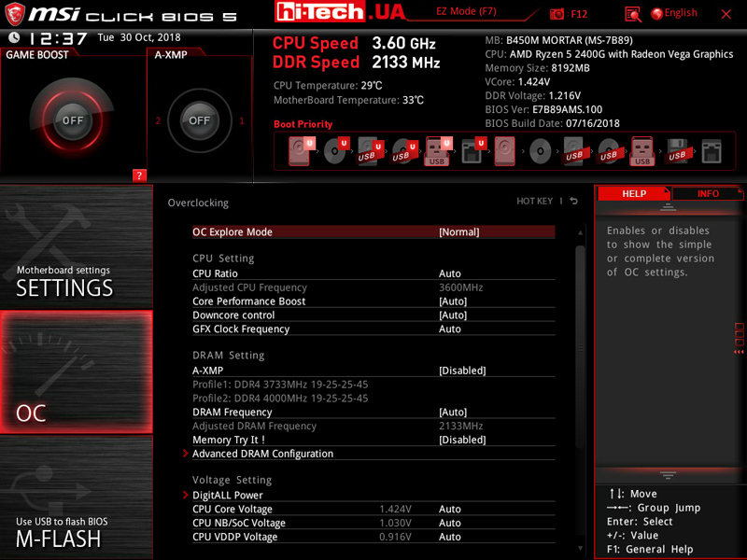The image size is (747, 560).
Task: Click the last network boot device icon
Action: [x=712, y=151]
